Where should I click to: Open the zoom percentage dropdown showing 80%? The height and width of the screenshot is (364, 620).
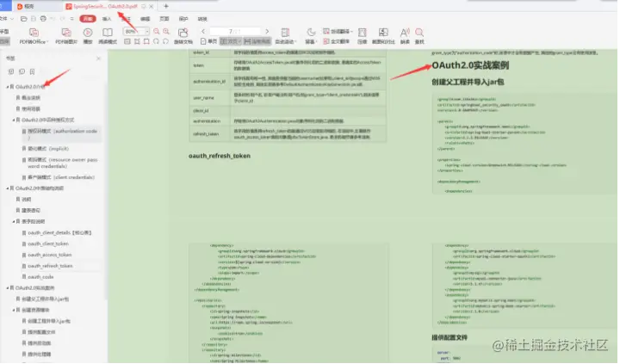click(x=147, y=31)
